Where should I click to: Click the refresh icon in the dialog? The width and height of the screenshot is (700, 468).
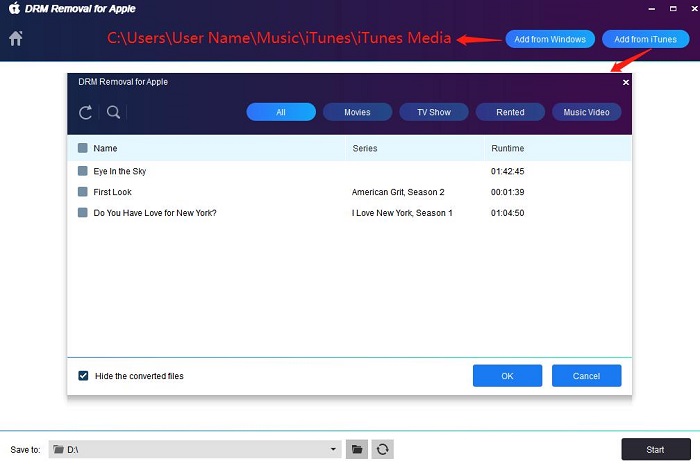point(86,112)
